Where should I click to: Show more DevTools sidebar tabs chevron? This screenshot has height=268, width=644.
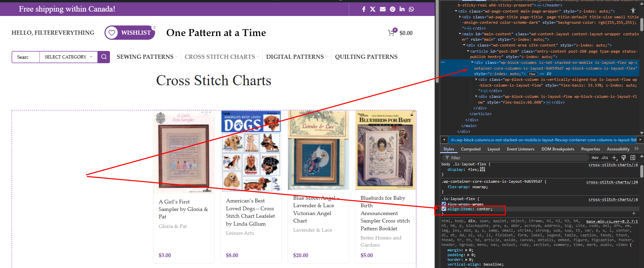point(637,149)
